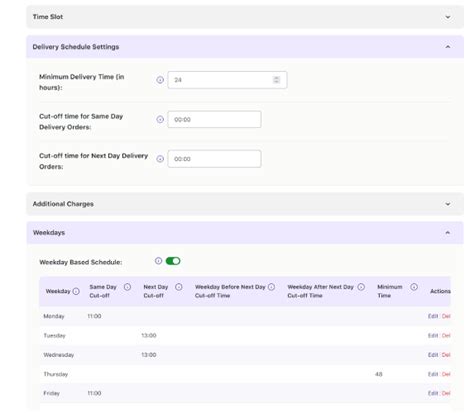
Task: Click Edit link for Monday row
Action: (433, 316)
